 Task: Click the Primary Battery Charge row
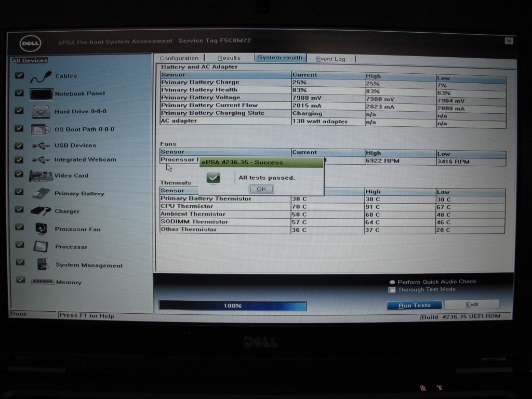[x=333, y=83]
